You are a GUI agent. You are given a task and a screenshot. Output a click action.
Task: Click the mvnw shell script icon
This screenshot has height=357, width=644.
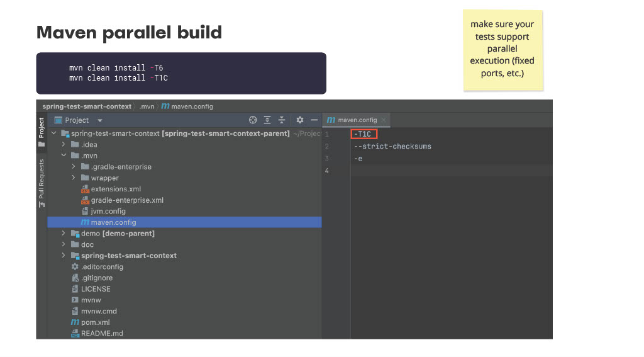coord(75,300)
